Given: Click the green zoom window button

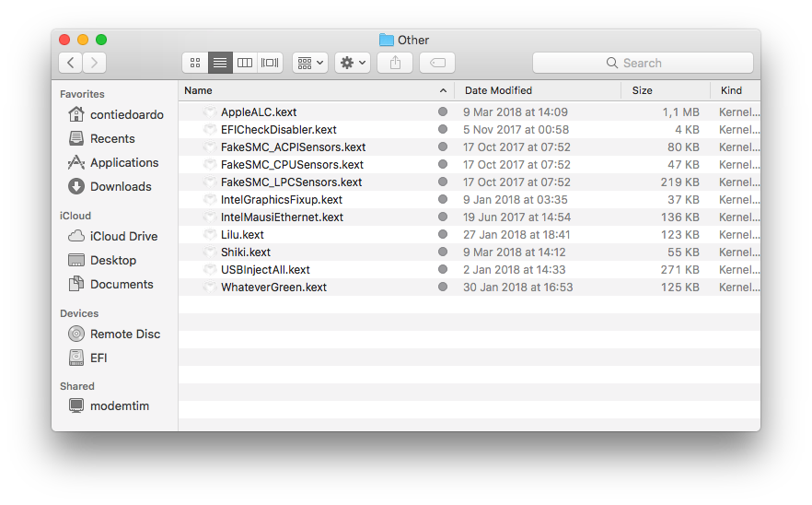Looking at the screenshot, I should [101, 40].
